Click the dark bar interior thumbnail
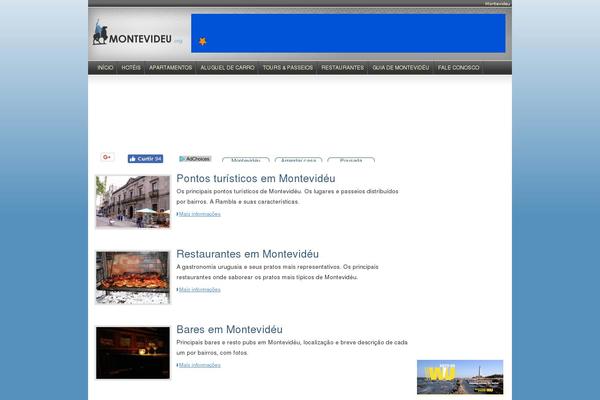This screenshot has height=400, width=600. tap(133, 352)
